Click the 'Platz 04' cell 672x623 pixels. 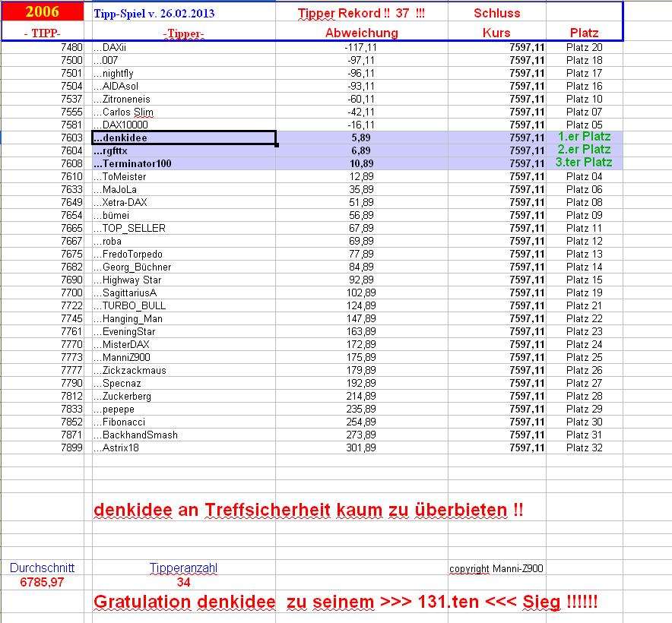pos(584,176)
